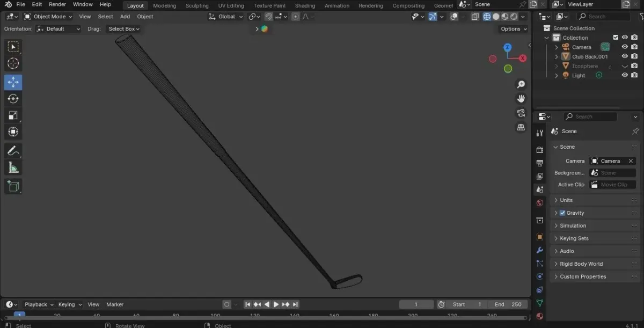Open the World properties tab
The image size is (644, 328).
point(540,203)
